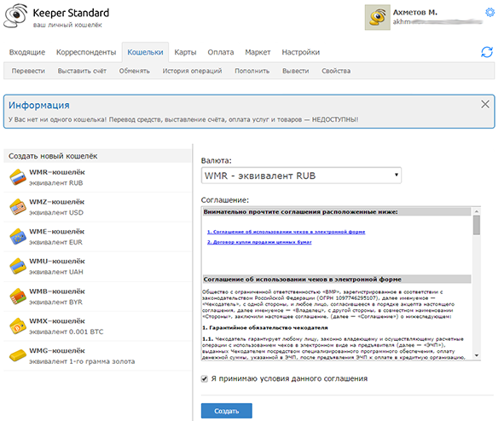Viewport: 504px width, 421px height.
Task: Select the WME wallet icon
Action: (18, 237)
